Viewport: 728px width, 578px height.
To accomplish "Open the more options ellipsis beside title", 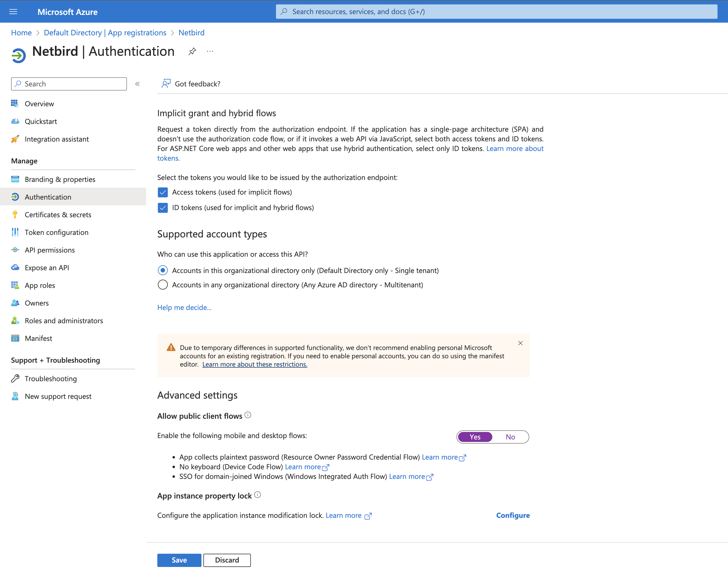I will point(210,51).
